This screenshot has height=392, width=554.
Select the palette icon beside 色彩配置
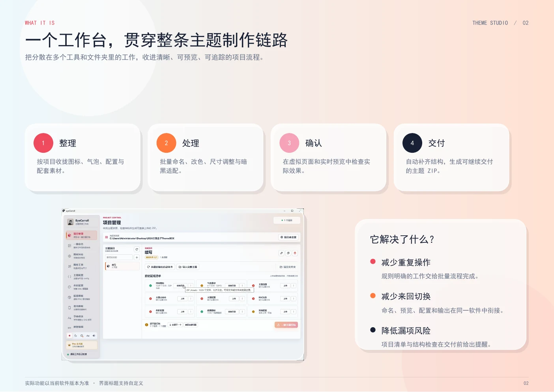click(x=69, y=287)
